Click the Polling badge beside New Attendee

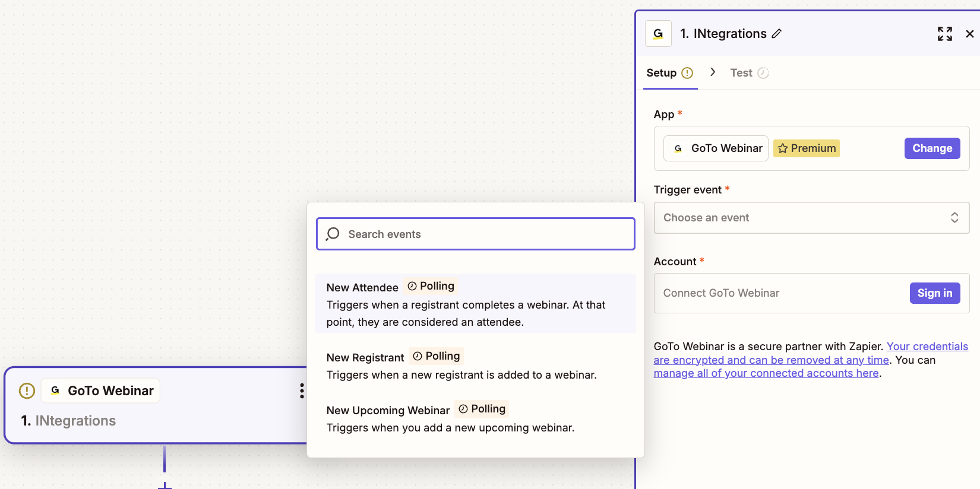[x=431, y=286]
